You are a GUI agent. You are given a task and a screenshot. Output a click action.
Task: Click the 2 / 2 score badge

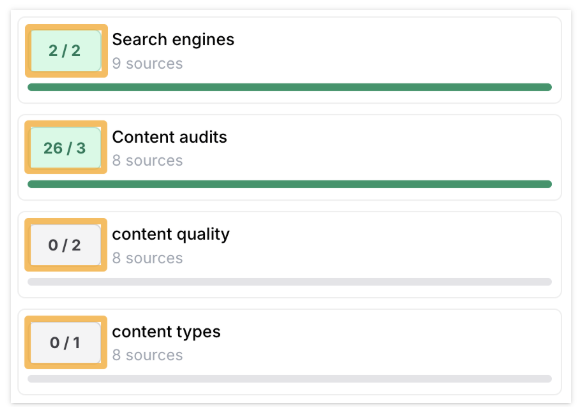pos(66,51)
